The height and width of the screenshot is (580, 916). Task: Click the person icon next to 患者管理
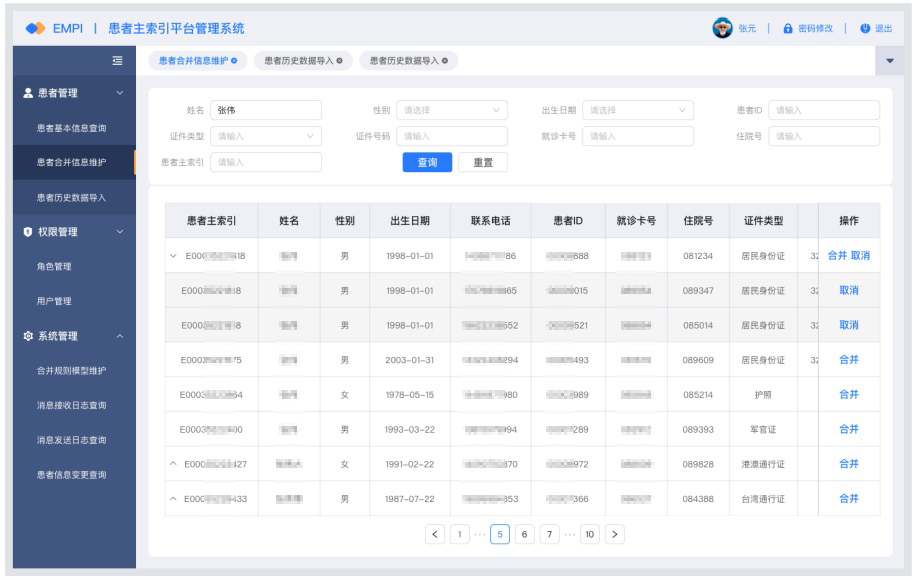[x=28, y=93]
